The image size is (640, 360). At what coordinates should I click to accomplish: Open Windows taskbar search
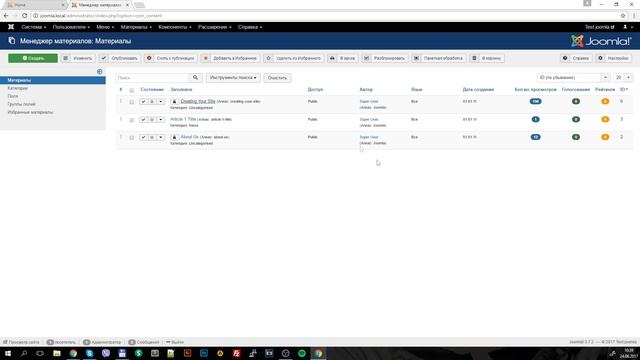click(24, 353)
